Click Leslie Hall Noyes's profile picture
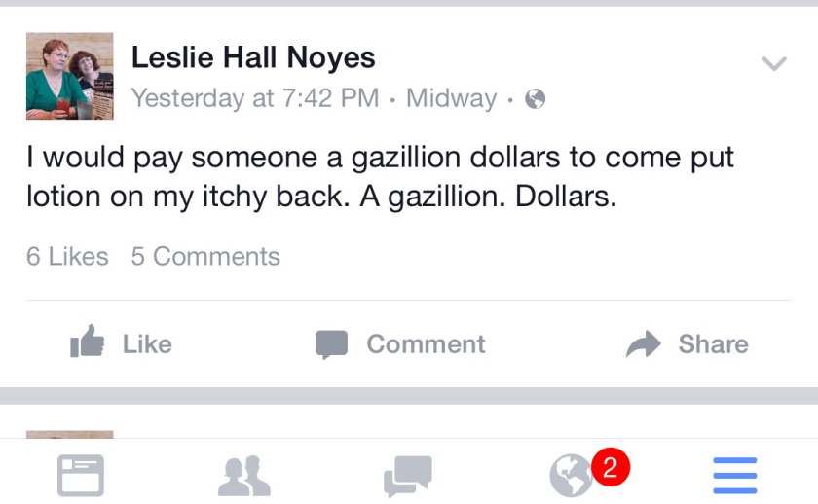The width and height of the screenshot is (818, 504). pyautogui.click(x=69, y=76)
